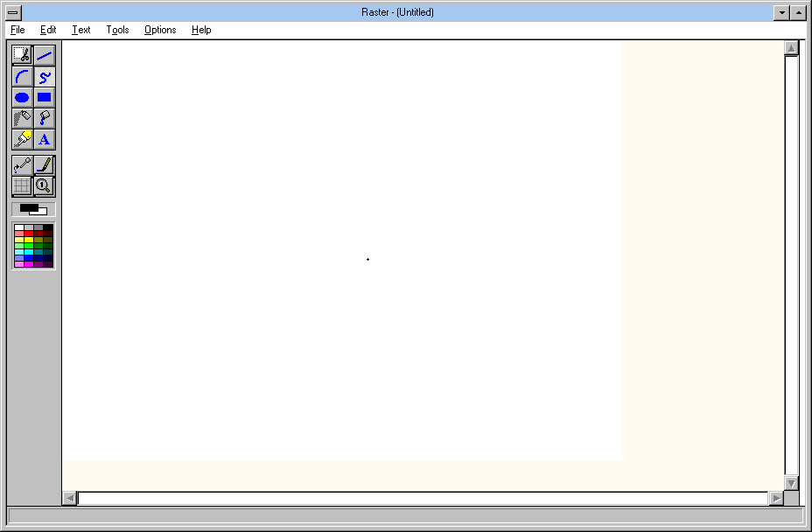This screenshot has height=532, width=812.
Task: Open the Help menu
Action: pos(201,30)
